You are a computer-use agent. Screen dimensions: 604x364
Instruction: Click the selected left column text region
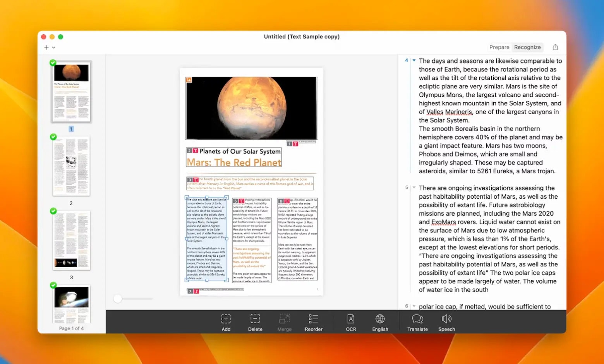click(206, 239)
